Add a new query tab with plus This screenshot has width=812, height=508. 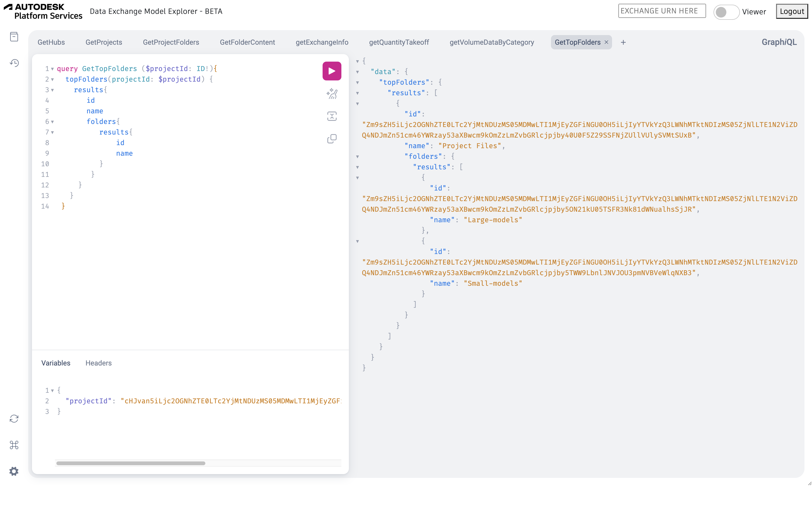pos(623,42)
